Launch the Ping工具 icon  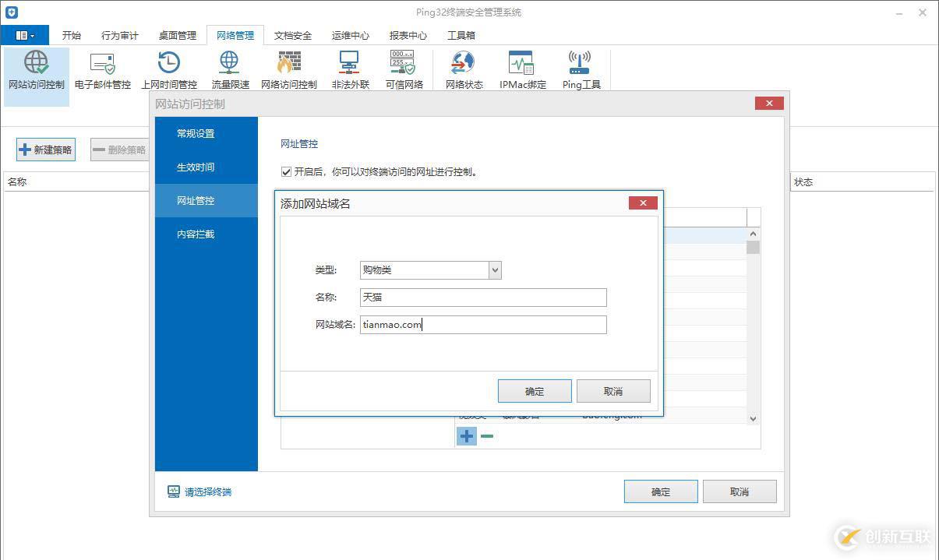tap(580, 62)
